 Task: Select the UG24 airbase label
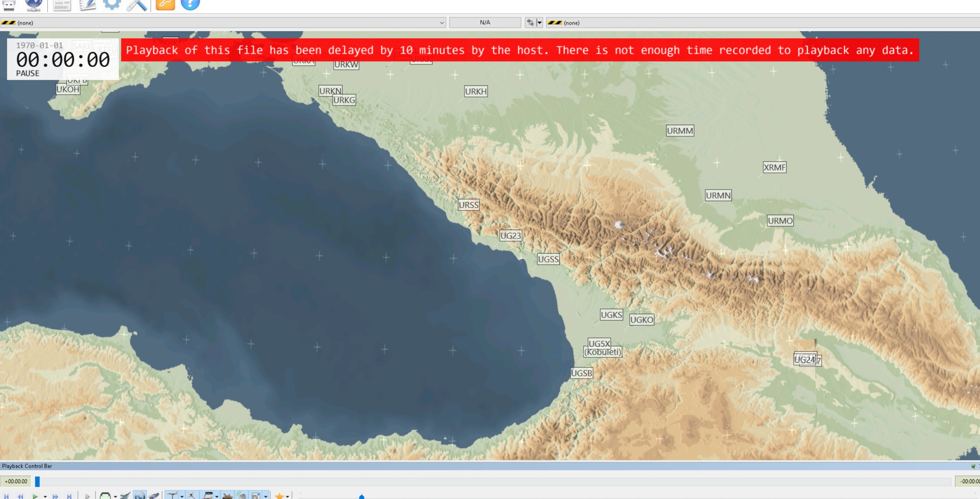[805, 359]
